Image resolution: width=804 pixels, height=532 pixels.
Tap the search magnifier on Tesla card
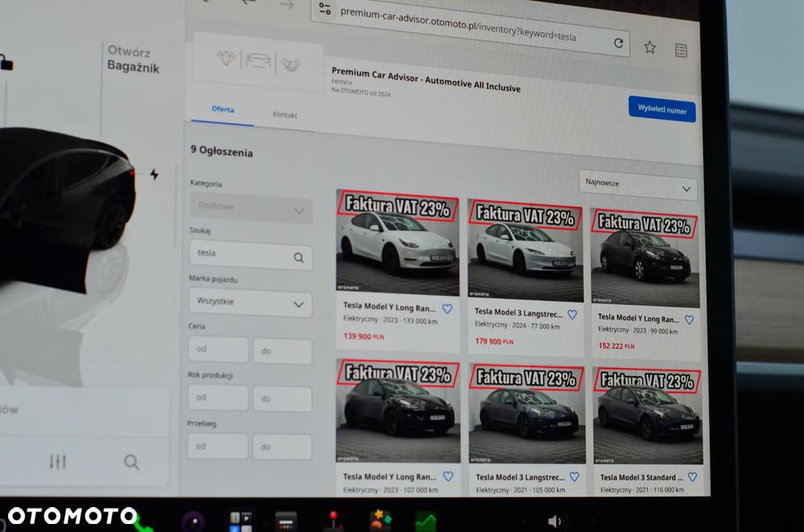coord(131,462)
